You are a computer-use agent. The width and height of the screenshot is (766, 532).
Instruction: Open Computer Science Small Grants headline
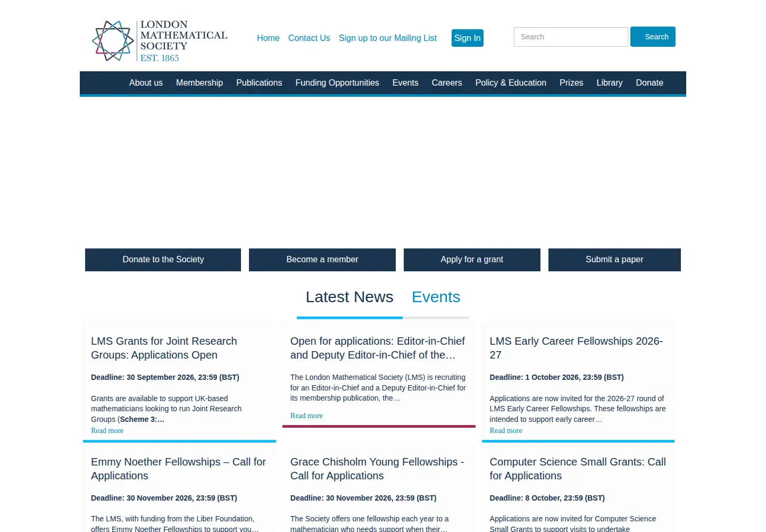pyautogui.click(x=578, y=469)
